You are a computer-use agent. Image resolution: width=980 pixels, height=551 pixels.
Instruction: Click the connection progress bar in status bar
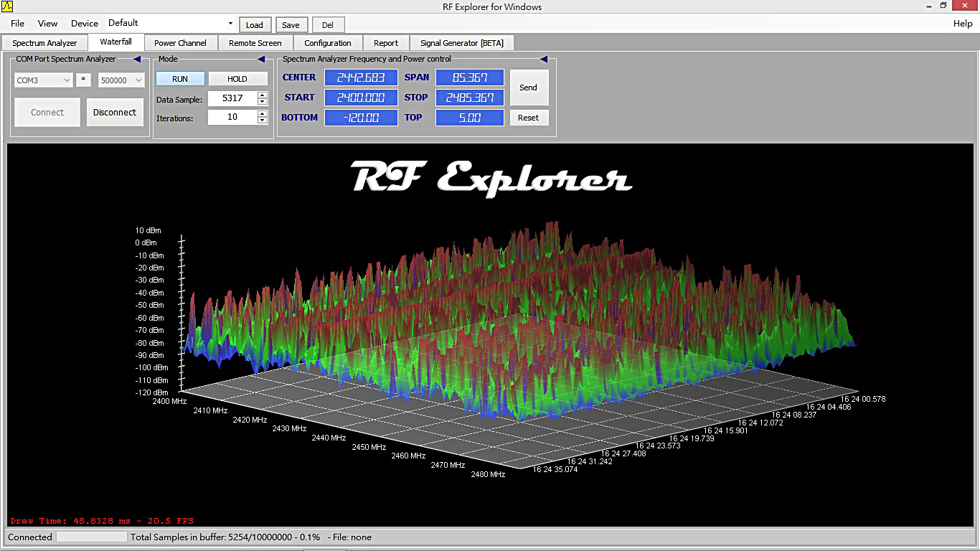[x=92, y=537]
